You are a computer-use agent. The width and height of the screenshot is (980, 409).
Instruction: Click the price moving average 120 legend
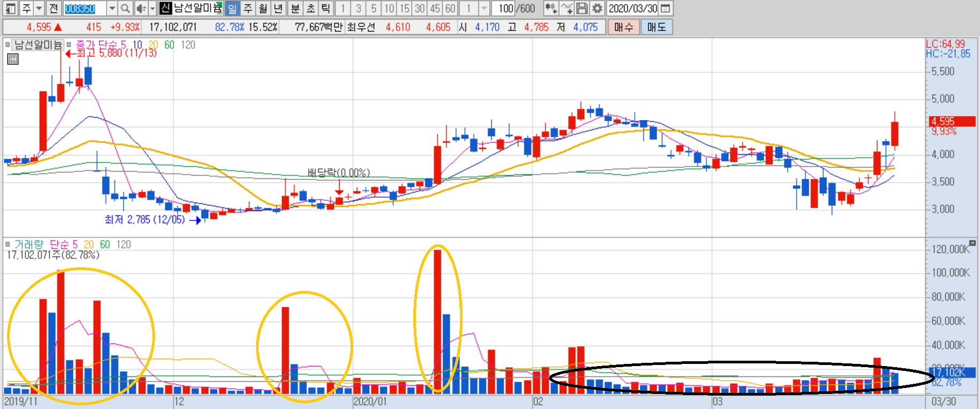click(x=188, y=45)
